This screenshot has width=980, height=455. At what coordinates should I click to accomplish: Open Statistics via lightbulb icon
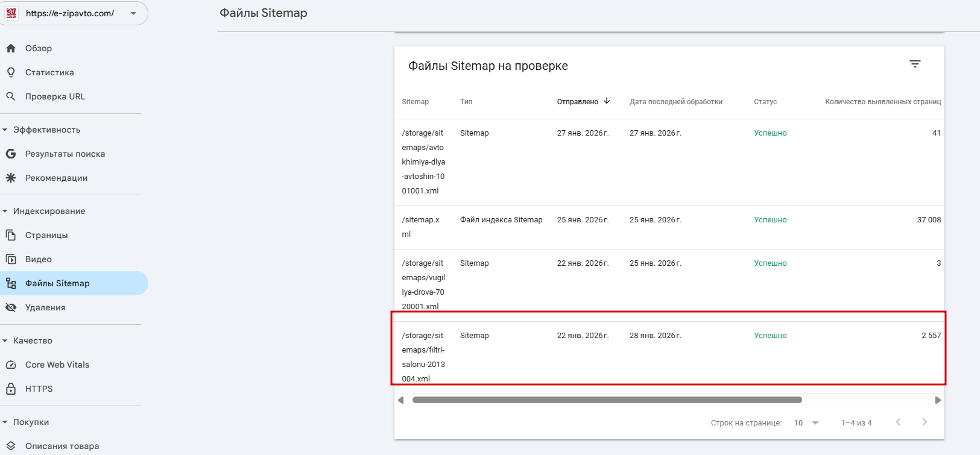point(11,72)
